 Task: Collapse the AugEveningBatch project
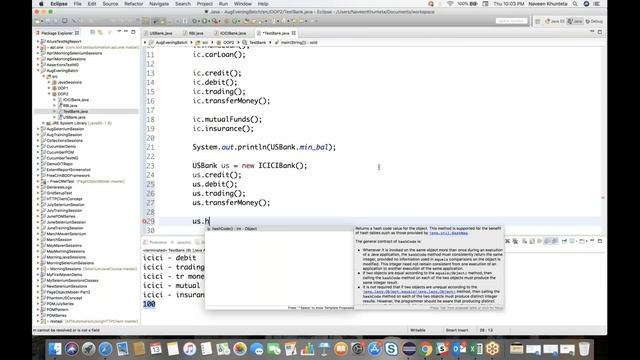click(38, 70)
